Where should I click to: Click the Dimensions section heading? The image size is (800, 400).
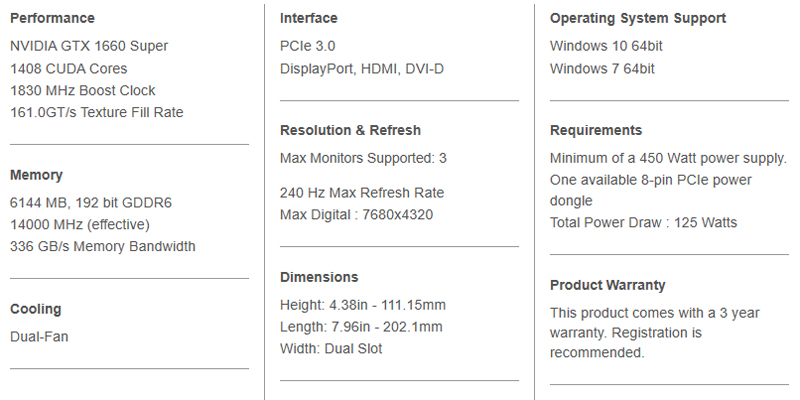coord(319,277)
